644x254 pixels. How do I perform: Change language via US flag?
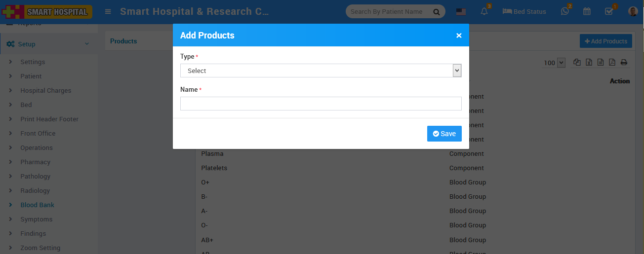click(x=461, y=12)
